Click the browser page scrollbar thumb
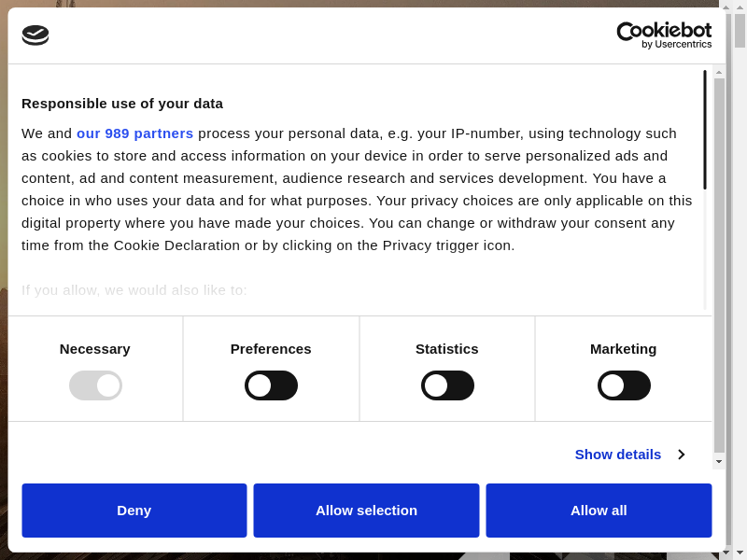747x560 pixels. point(740,31)
